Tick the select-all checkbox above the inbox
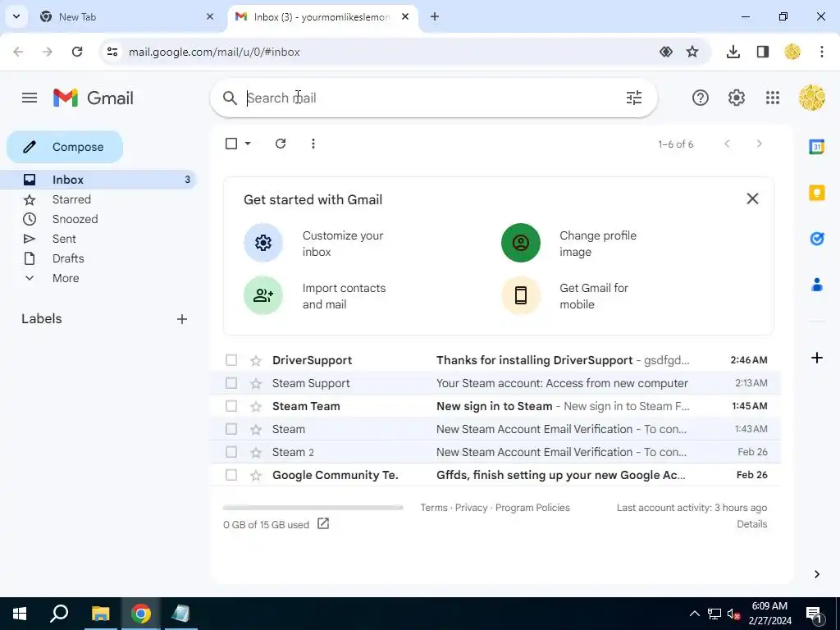The height and width of the screenshot is (630, 840). tap(231, 144)
